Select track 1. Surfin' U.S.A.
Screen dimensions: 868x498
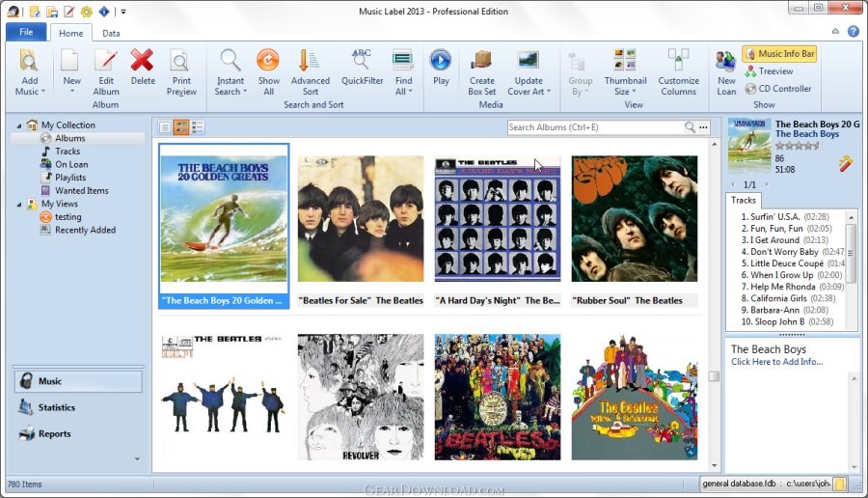tap(785, 217)
